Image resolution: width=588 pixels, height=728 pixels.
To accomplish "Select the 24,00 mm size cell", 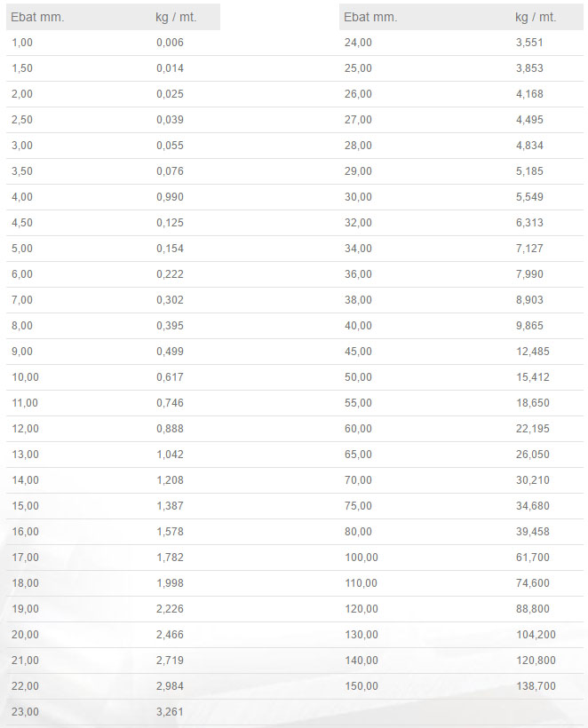I will coord(358,43).
